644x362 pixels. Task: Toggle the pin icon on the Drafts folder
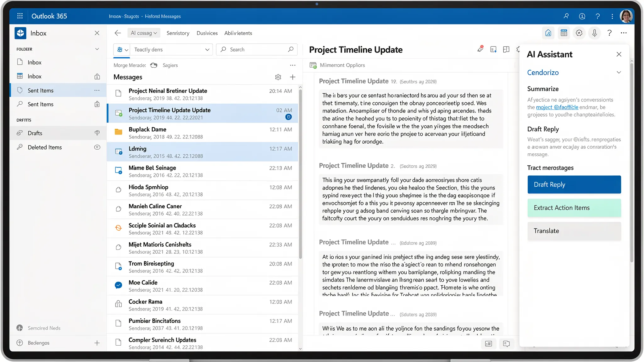97,133
